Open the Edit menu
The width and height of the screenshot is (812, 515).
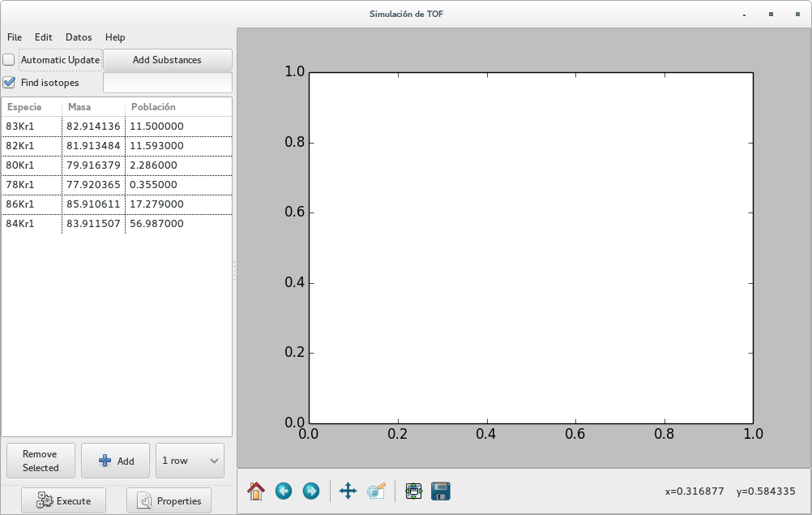44,37
